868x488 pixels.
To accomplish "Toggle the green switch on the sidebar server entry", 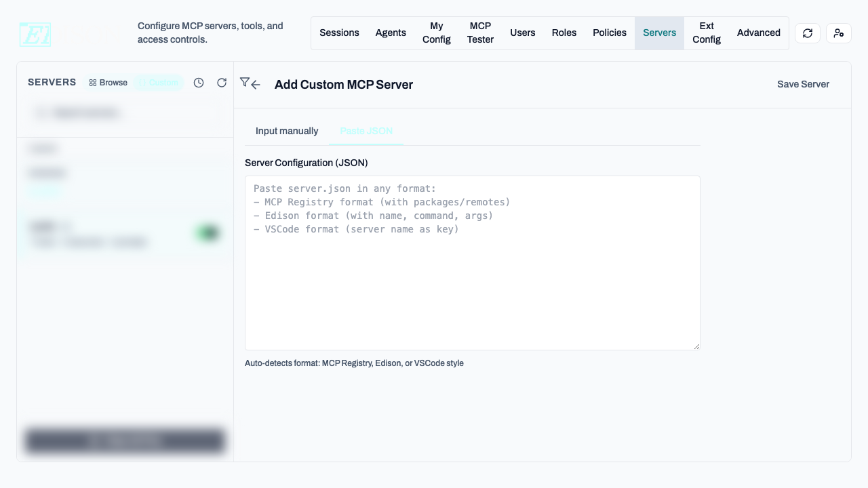I will pyautogui.click(x=208, y=233).
